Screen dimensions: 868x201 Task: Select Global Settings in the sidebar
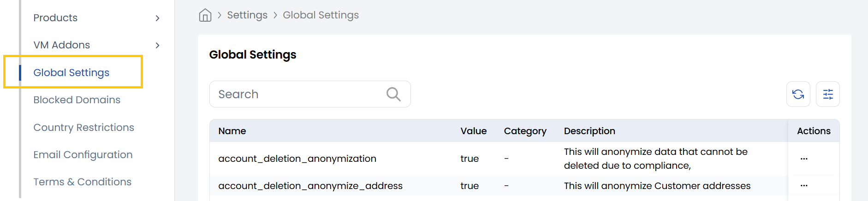coord(71,72)
